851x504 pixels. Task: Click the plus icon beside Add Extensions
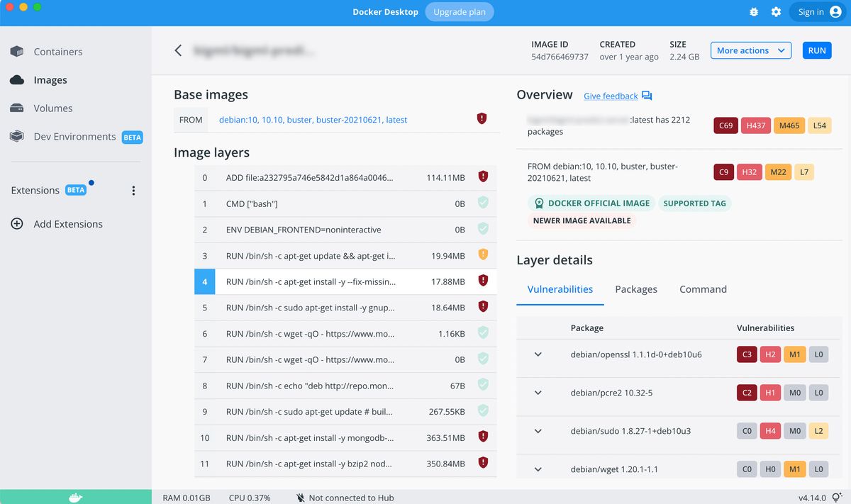[17, 224]
